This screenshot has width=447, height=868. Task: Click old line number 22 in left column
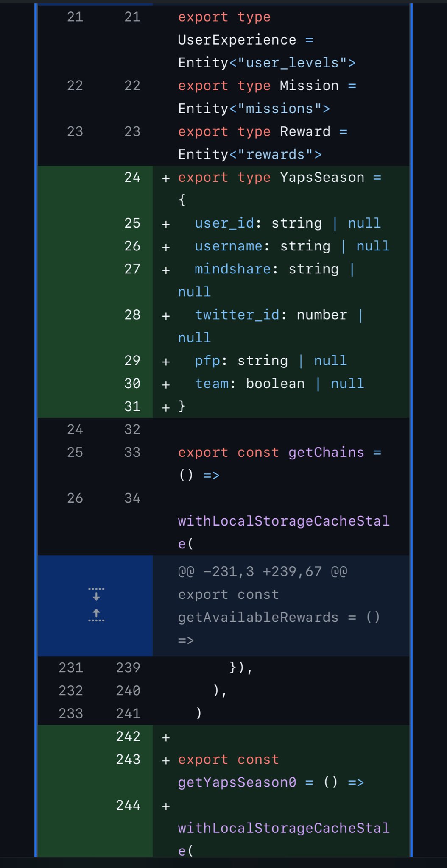(75, 86)
